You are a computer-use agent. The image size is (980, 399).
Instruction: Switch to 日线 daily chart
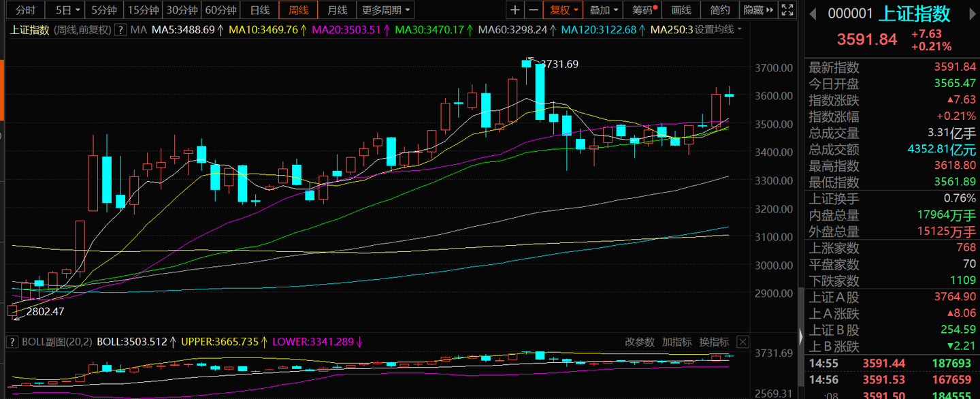(x=260, y=10)
